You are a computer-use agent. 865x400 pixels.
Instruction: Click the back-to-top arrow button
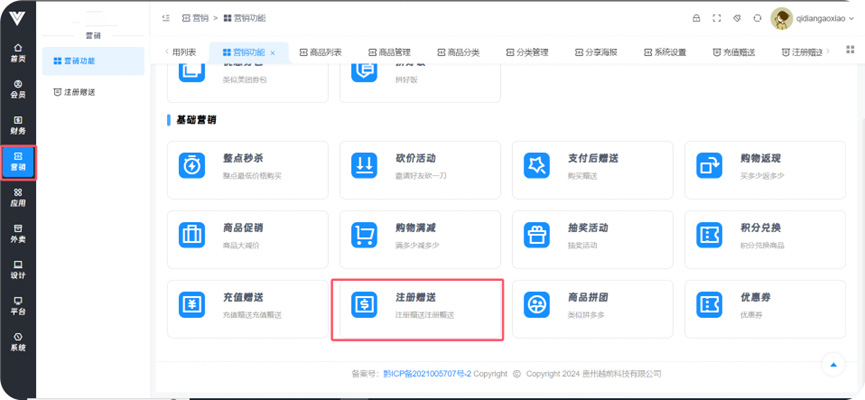(x=832, y=363)
